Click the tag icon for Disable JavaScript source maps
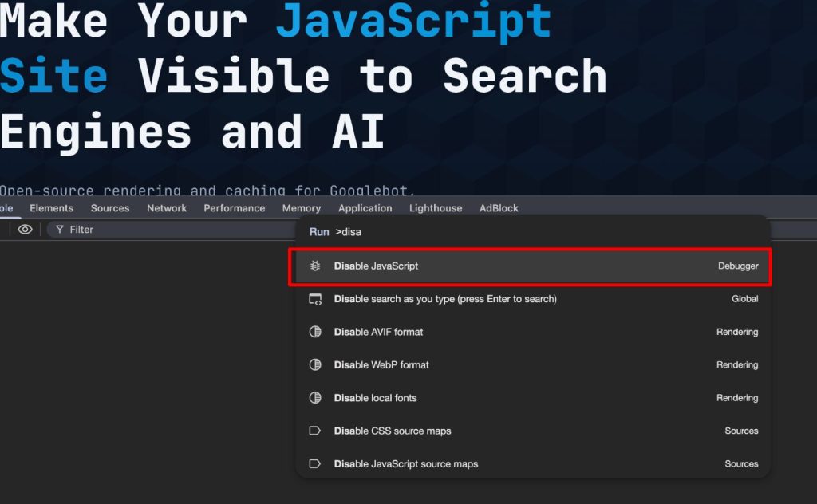 [315, 463]
